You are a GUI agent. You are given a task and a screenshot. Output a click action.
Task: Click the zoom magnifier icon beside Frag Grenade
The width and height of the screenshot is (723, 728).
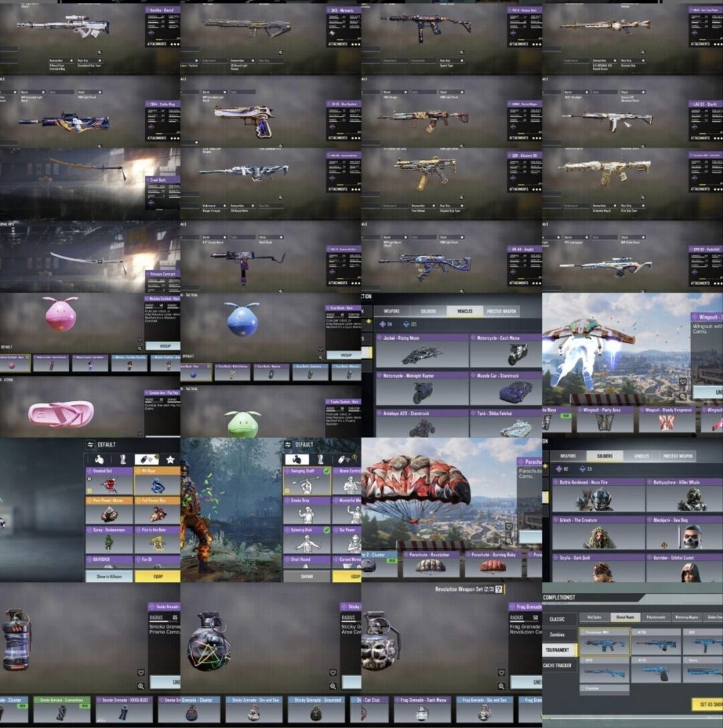501,686
